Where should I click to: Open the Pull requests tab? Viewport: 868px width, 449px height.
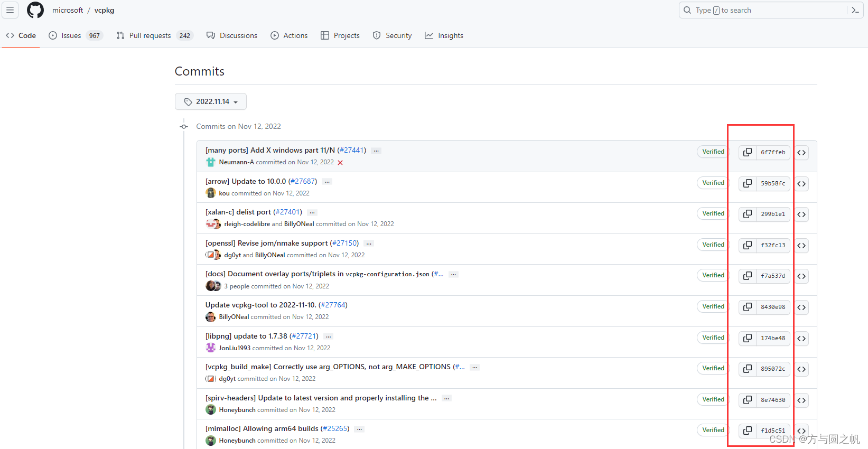point(155,35)
